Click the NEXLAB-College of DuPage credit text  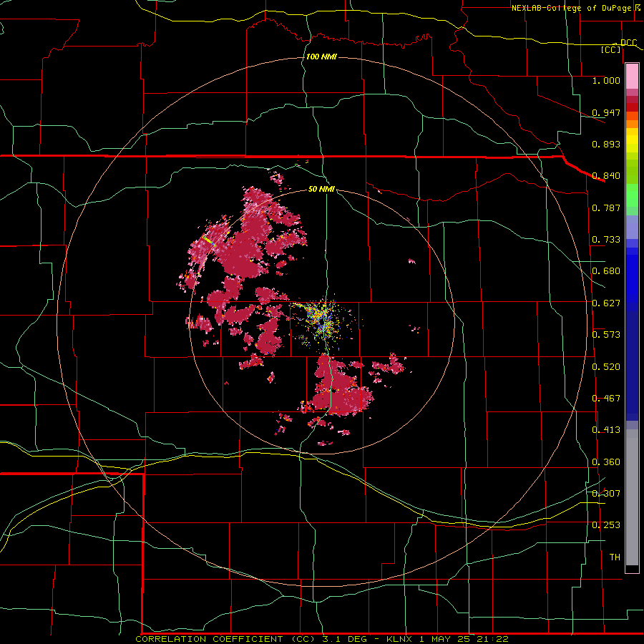pyautogui.click(x=571, y=8)
